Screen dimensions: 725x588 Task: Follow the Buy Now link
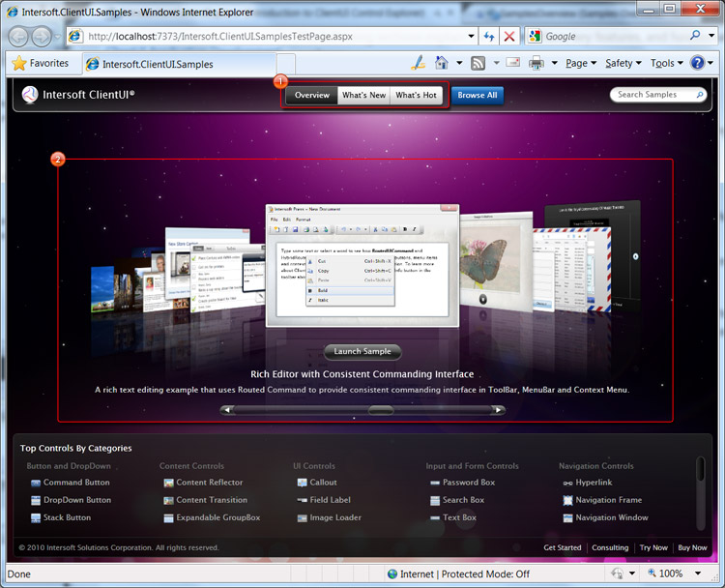click(692, 547)
